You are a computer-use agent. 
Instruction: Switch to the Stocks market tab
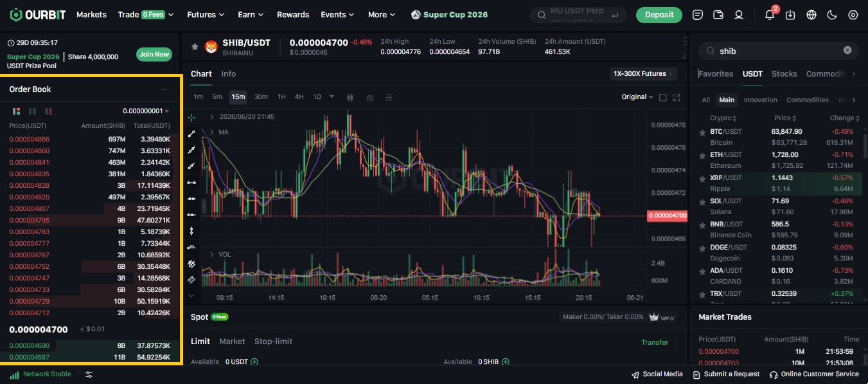[x=784, y=73]
